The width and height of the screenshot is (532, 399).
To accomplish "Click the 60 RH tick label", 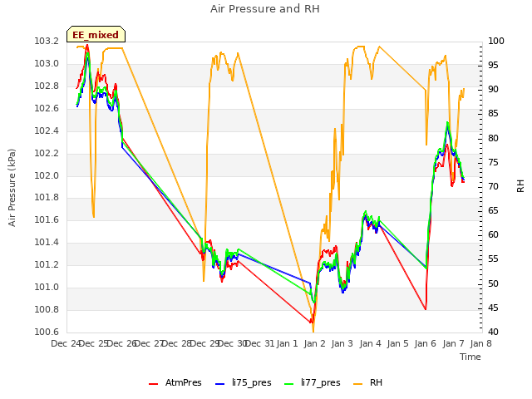I will point(493,234).
